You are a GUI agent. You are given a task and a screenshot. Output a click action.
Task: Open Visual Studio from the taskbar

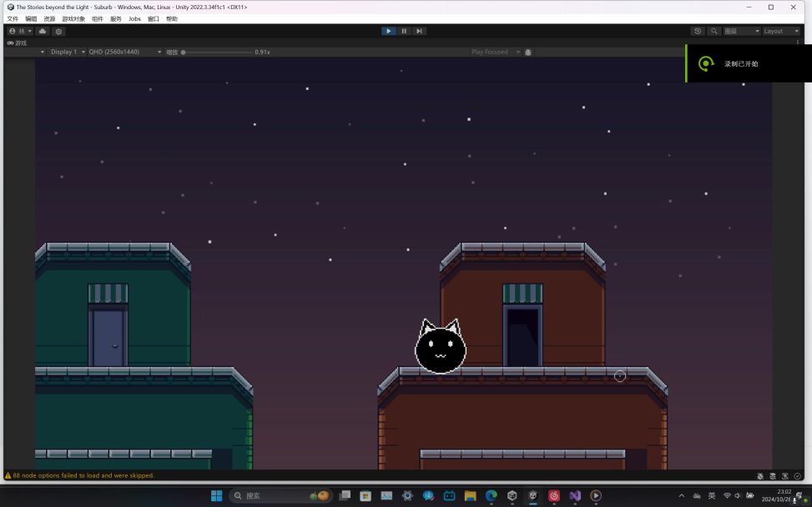(x=575, y=495)
